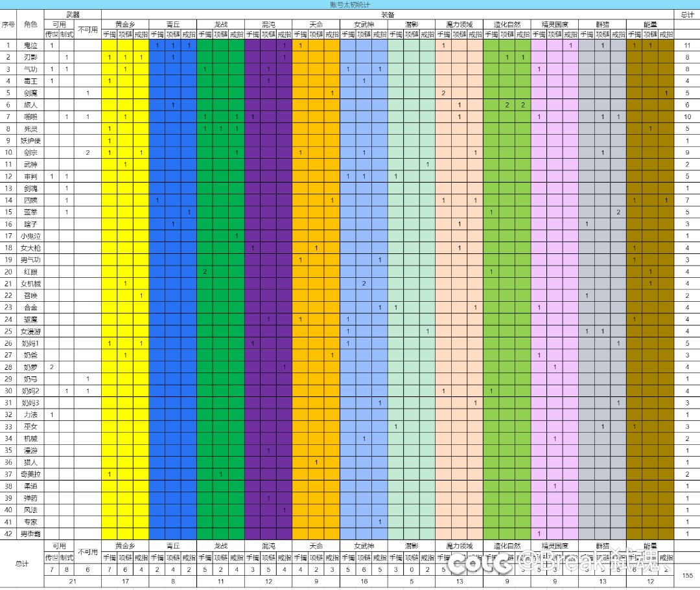Select the 剑宗 character cell
700x590 pixels.
tap(30, 152)
